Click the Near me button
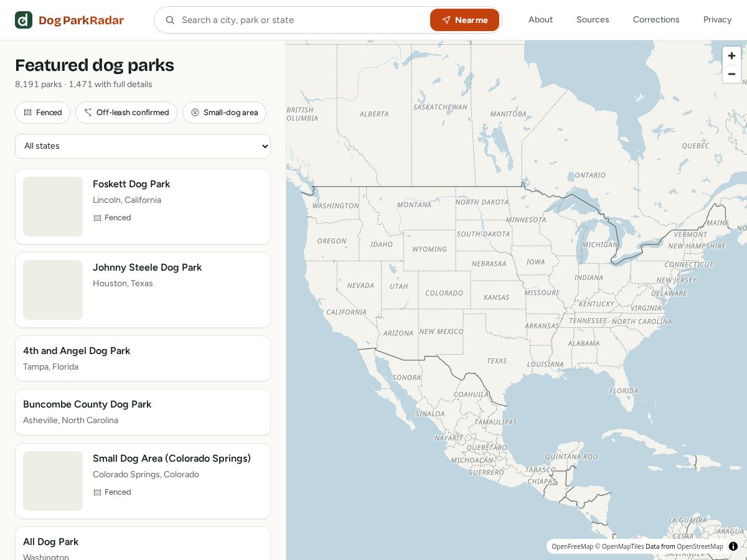The image size is (747, 560). [x=464, y=20]
